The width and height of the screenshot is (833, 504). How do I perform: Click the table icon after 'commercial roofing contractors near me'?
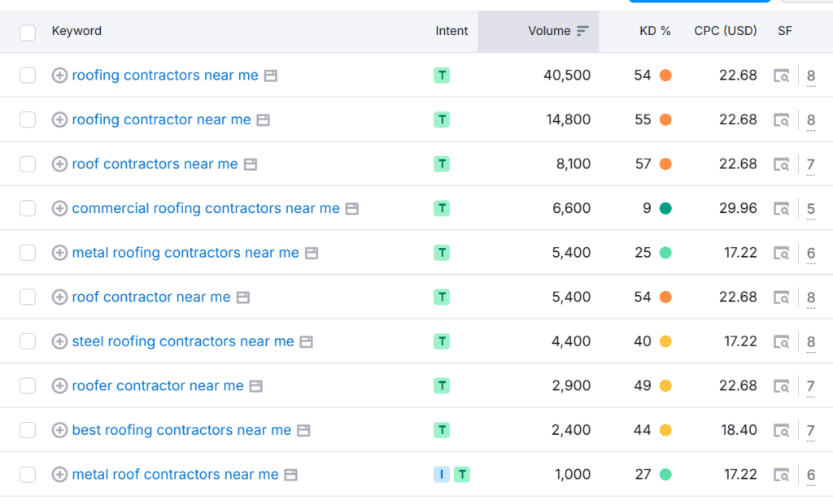352,209
